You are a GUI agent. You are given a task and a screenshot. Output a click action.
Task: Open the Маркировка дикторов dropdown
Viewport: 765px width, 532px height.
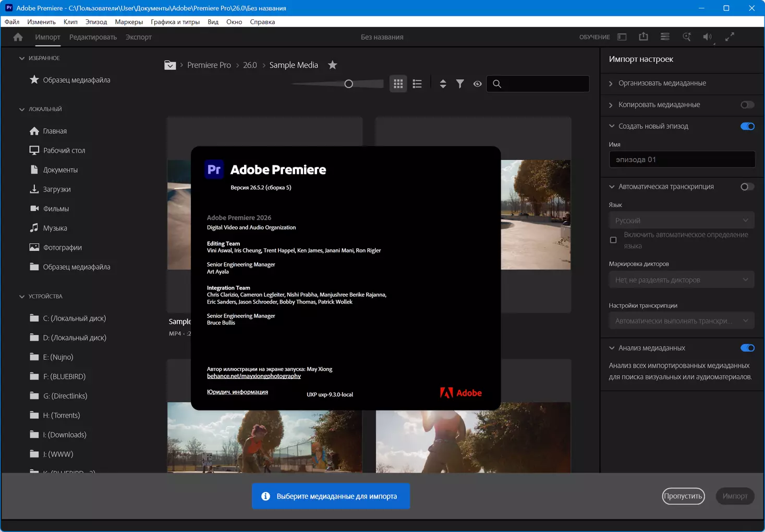click(x=682, y=280)
